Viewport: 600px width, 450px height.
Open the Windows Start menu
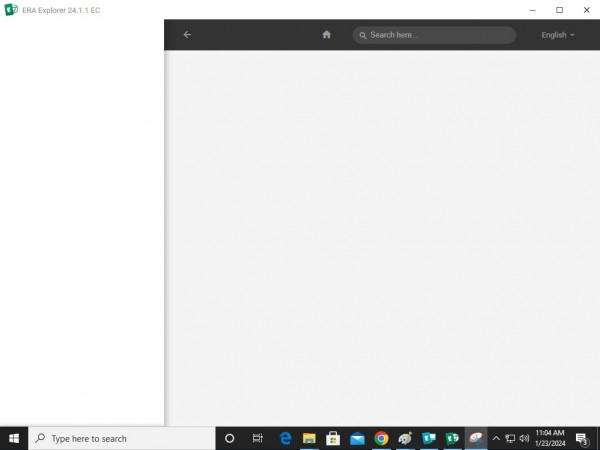click(x=14, y=438)
